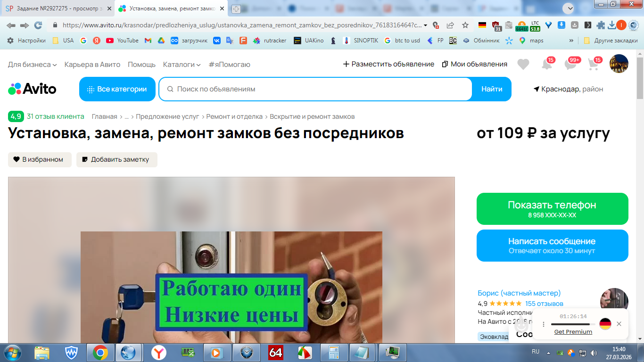Open the «155 отзывов» link
This screenshot has height=362, width=644.
[544, 304]
